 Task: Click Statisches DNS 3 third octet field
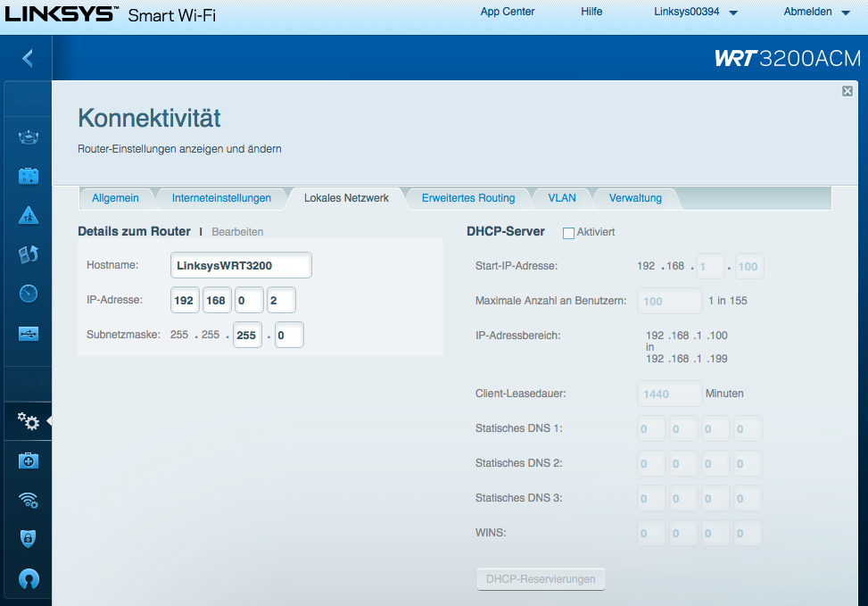pyautogui.click(x=715, y=499)
